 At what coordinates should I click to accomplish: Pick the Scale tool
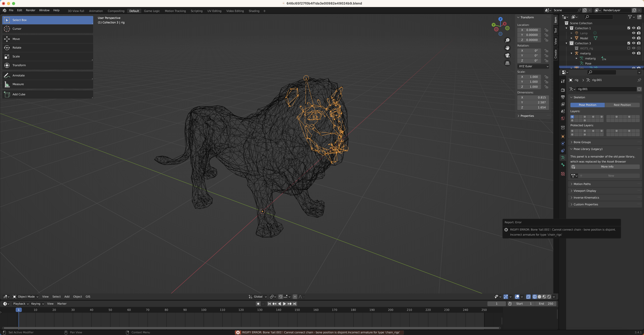click(x=48, y=56)
